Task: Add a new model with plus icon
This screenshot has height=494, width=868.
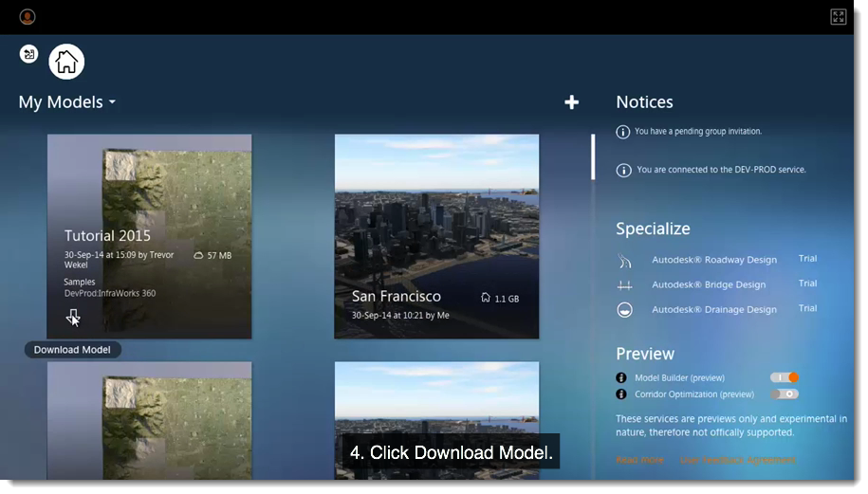Action: pos(571,101)
